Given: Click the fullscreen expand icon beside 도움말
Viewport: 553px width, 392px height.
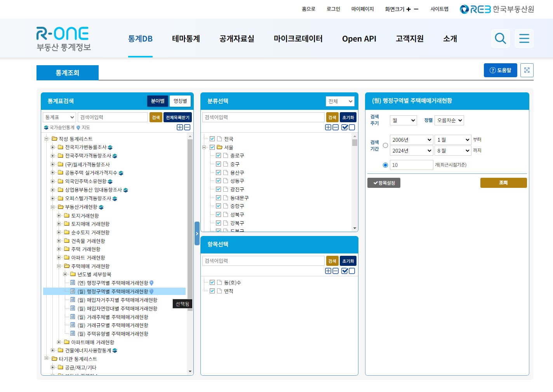Looking at the screenshot, I should (x=527, y=70).
